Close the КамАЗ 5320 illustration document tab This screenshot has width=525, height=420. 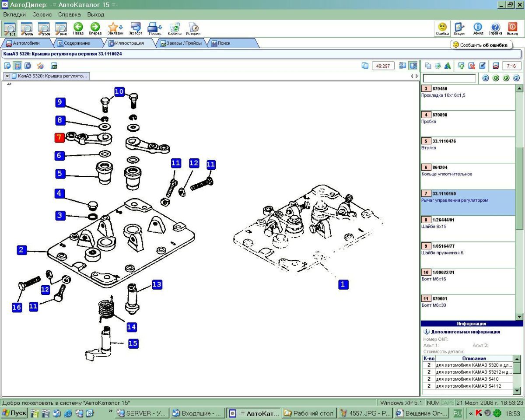[x=7, y=76]
